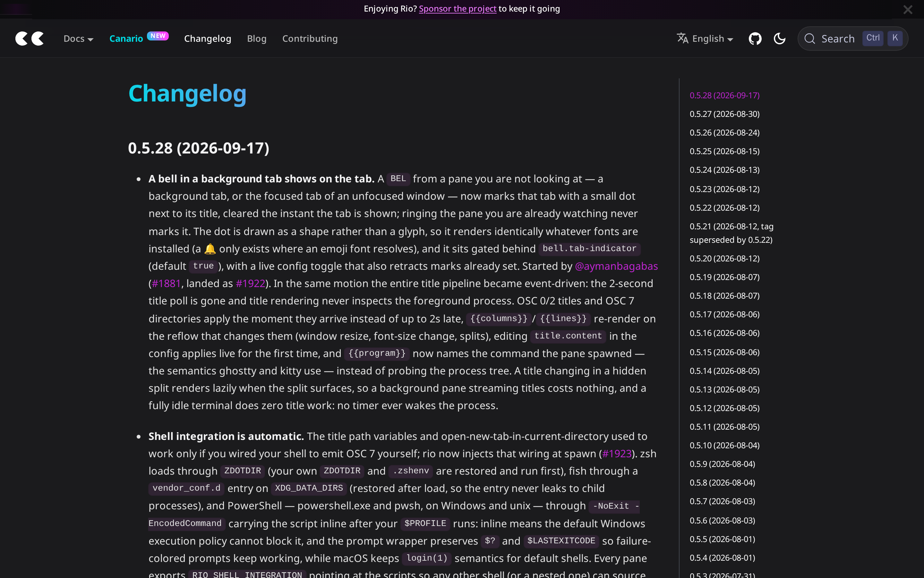This screenshot has width=924, height=578.
Task: Jump to 0.5.25 (2026-08-15) entry
Action: pyautogui.click(x=724, y=151)
